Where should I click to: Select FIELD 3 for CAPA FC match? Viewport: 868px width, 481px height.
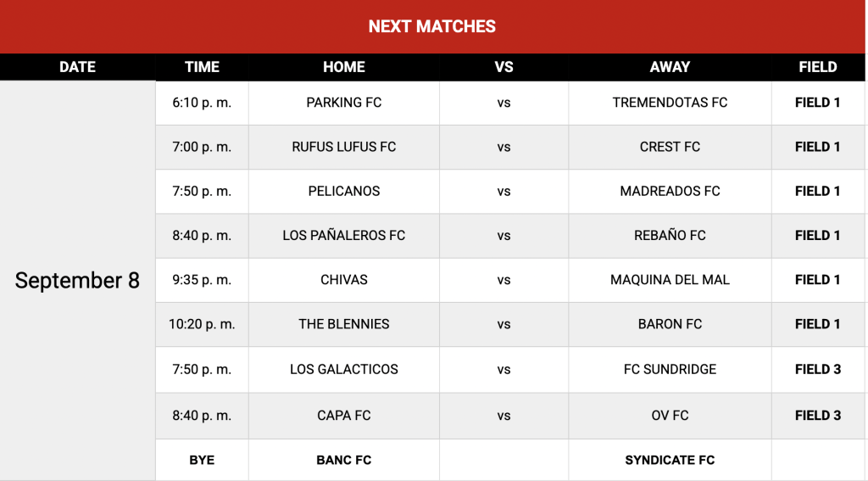[x=818, y=416]
